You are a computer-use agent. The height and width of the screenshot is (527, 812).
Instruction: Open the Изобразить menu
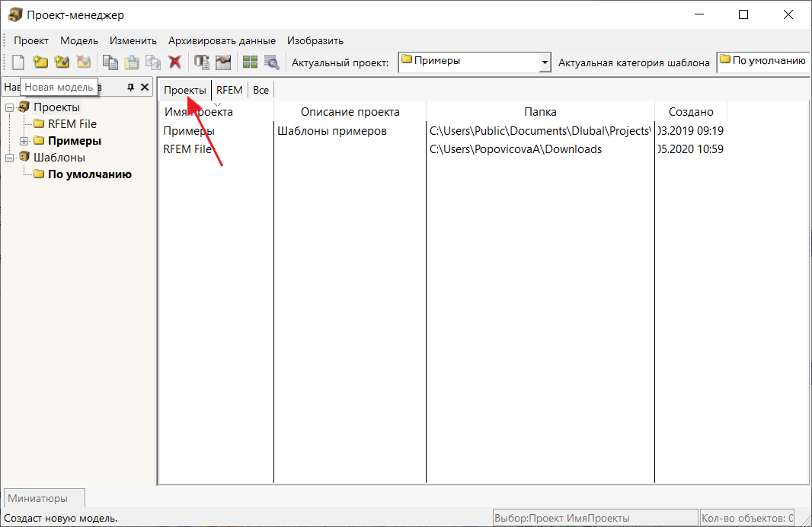point(315,40)
